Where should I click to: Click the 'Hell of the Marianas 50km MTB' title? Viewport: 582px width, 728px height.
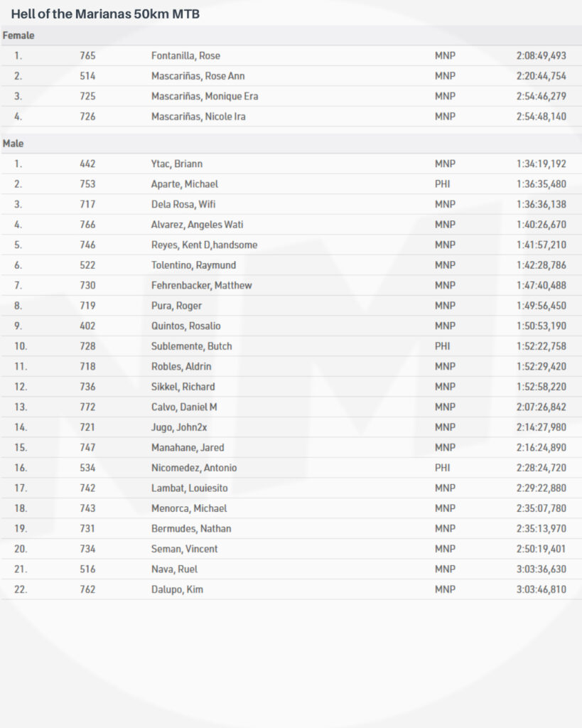click(105, 14)
